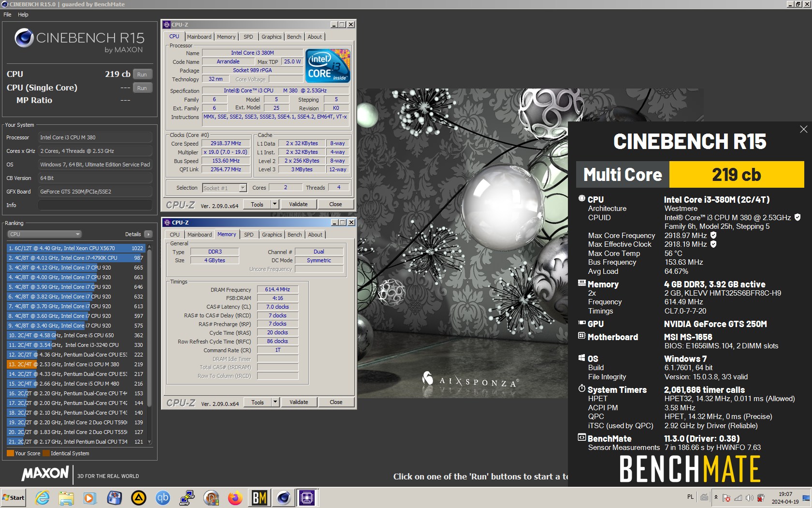Click the Windows OS icon in BenchMate panel

click(582, 358)
